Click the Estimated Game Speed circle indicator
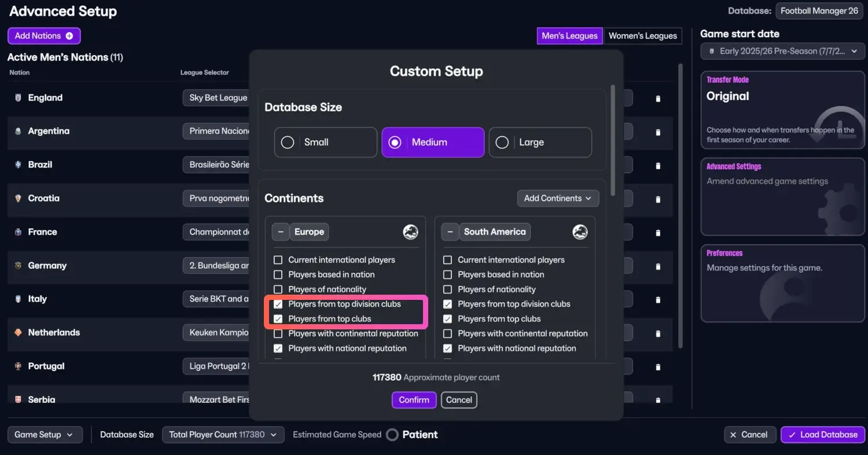 392,435
